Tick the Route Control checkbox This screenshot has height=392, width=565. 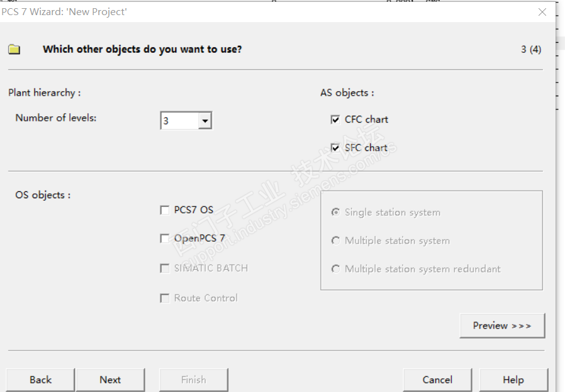(165, 298)
